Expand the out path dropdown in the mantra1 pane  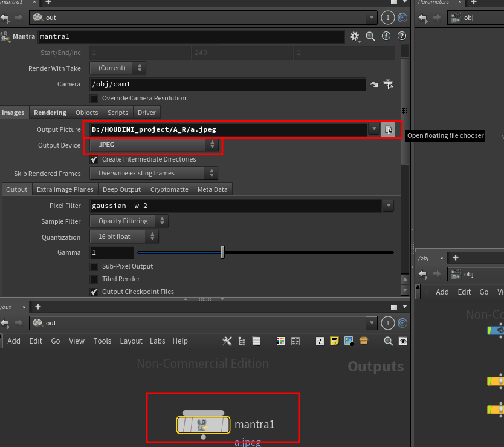tap(372, 18)
